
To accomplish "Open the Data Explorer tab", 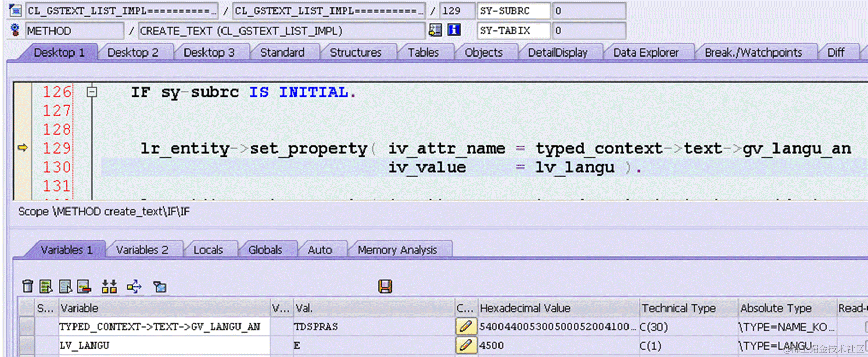I will pyautogui.click(x=645, y=52).
